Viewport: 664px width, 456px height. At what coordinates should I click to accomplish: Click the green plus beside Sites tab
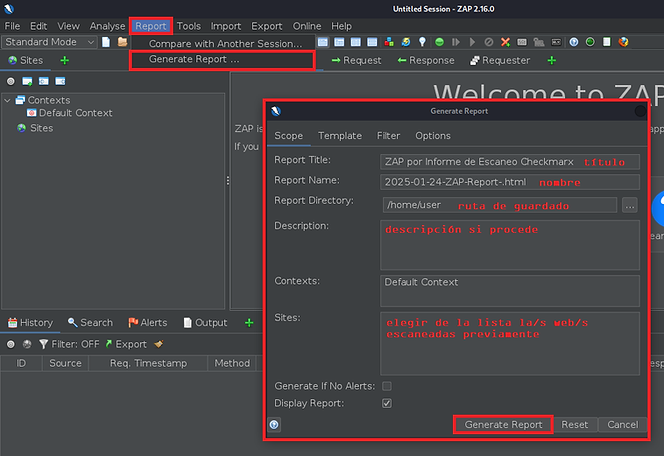tap(64, 61)
